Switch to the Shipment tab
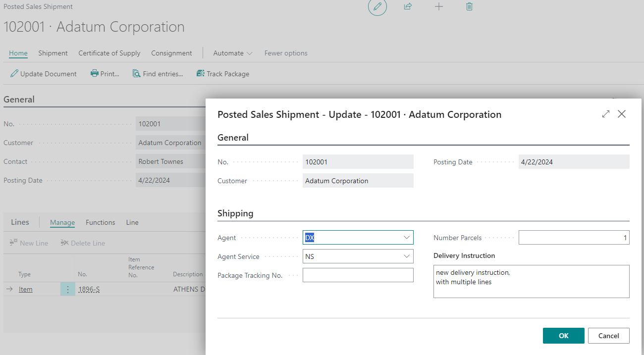Screen dimensions: 644x355 (53, 53)
